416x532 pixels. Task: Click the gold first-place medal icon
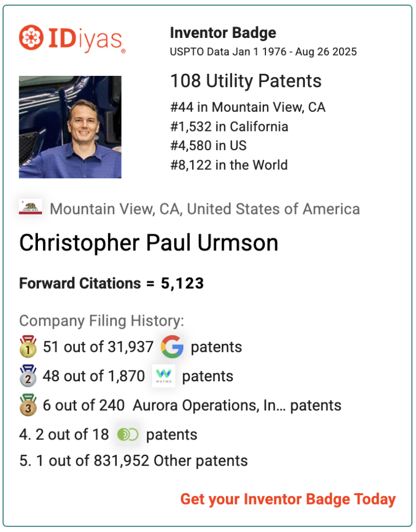pyautogui.click(x=28, y=347)
